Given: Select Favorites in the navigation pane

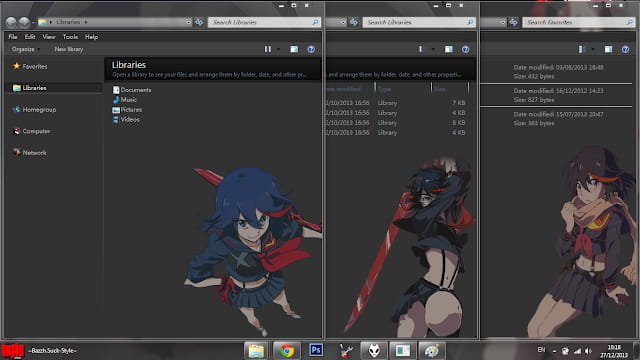Looking at the screenshot, I should point(30,66).
